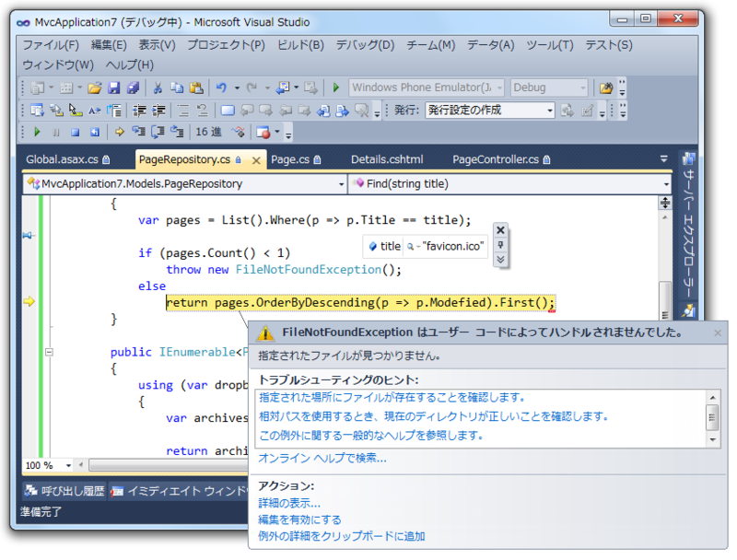
Task: Click the Navigate Backward icon
Action: (x=283, y=87)
